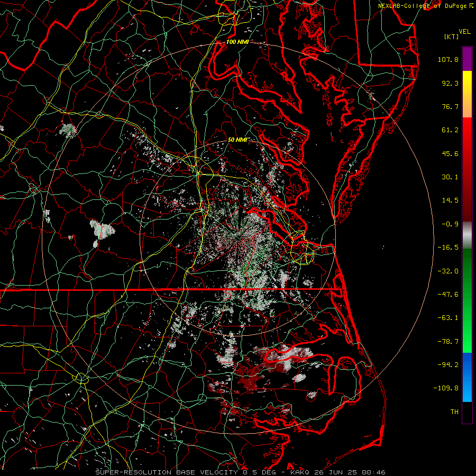Click the -94.2 legend value

448,365
